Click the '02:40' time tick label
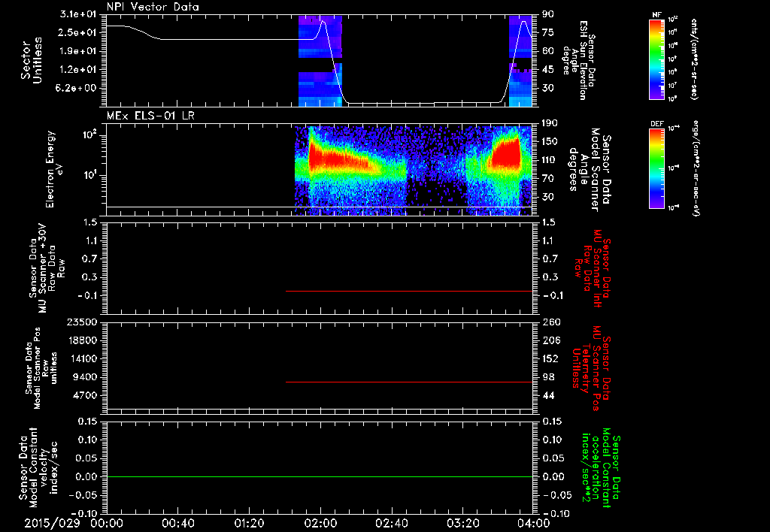The image size is (770, 532). click(x=392, y=523)
